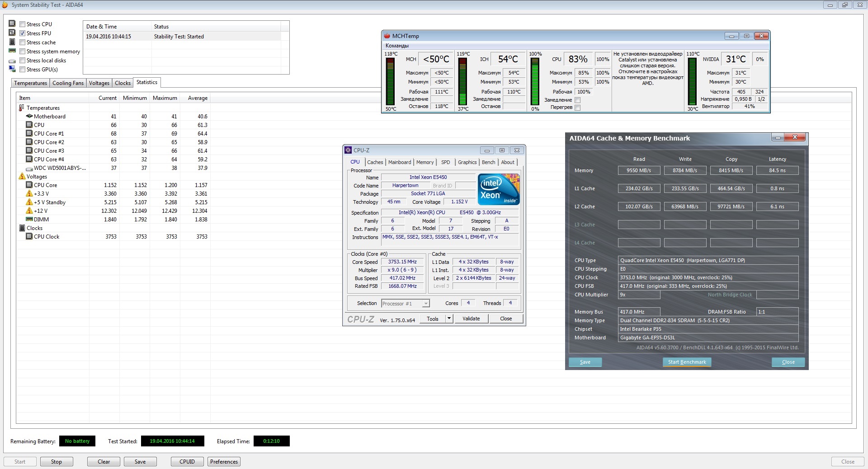The image size is (868, 469).
Task: Click the Elapsed Time field showing 0:12:10
Action: [271, 441]
